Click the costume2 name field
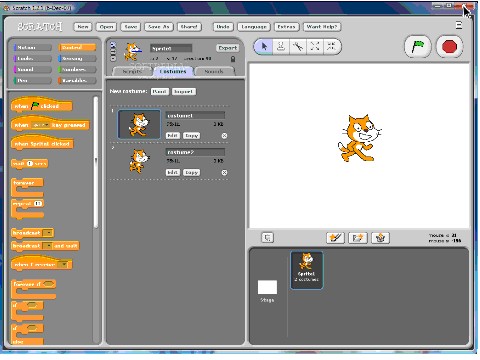 [195, 152]
